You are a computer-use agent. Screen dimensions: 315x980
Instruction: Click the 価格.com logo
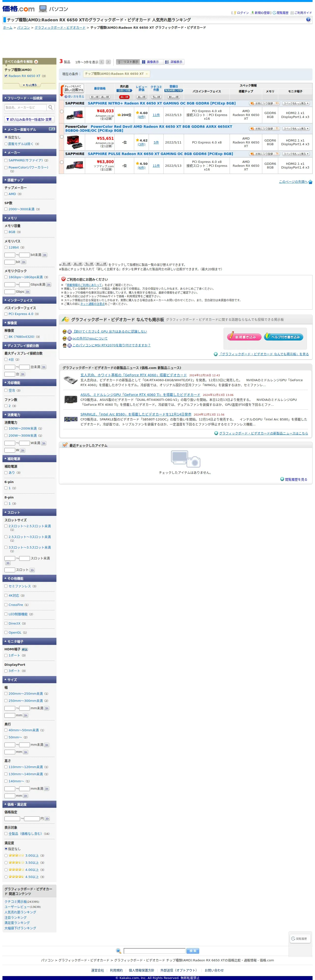pos(19,8)
